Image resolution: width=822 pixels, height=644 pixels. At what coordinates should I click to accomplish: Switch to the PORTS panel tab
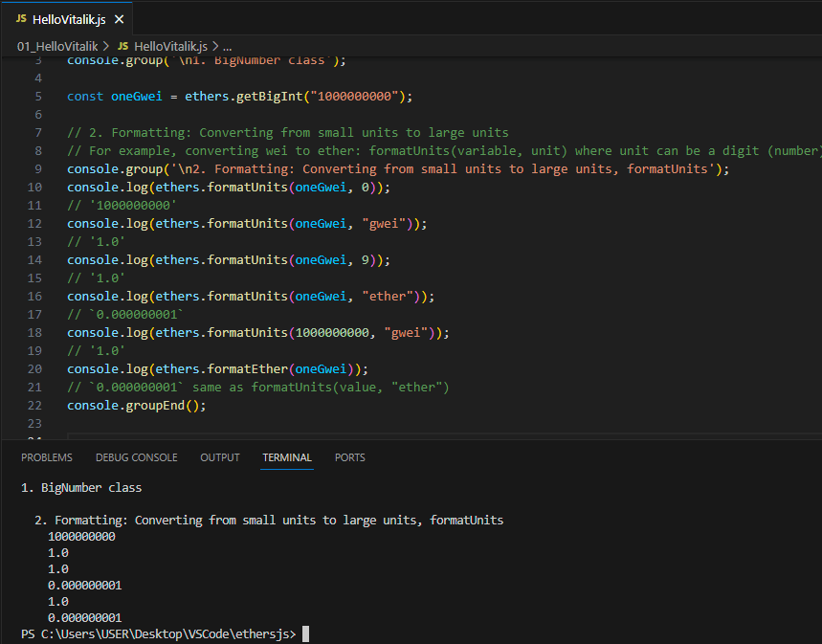(349, 457)
